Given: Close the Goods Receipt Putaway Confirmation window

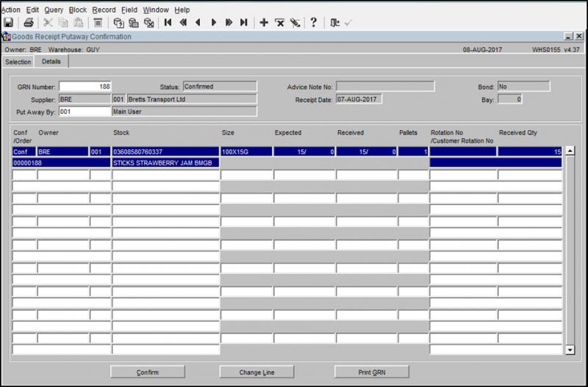Looking at the screenshot, I should pos(579,36).
